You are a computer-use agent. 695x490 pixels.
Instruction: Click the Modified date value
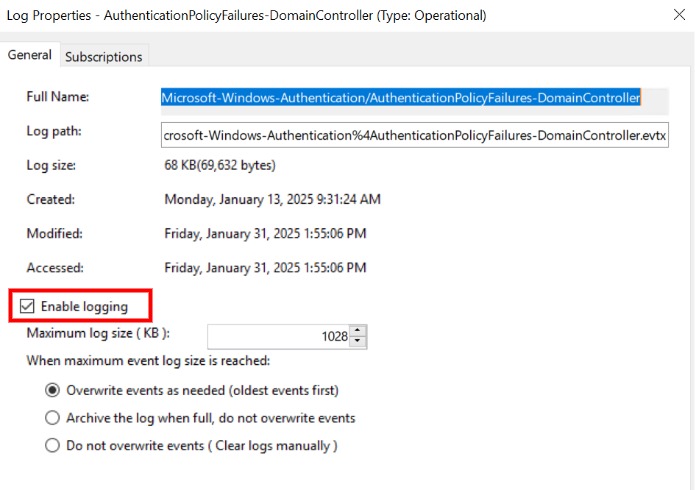(x=265, y=233)
